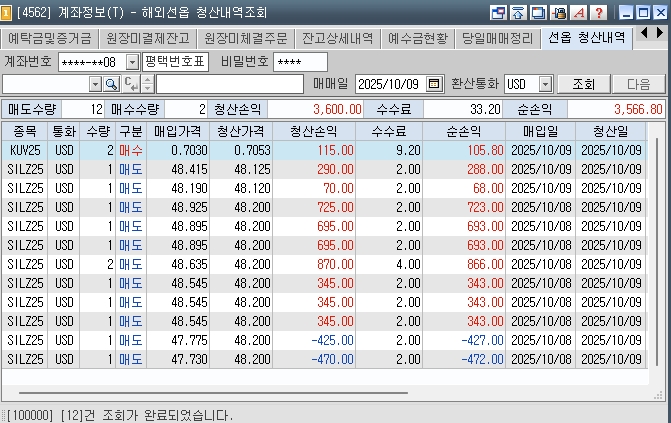The width and height of the screenshot is (671, 423).
Task: Click the symbol name text box
Action: (x=230, y=84)
